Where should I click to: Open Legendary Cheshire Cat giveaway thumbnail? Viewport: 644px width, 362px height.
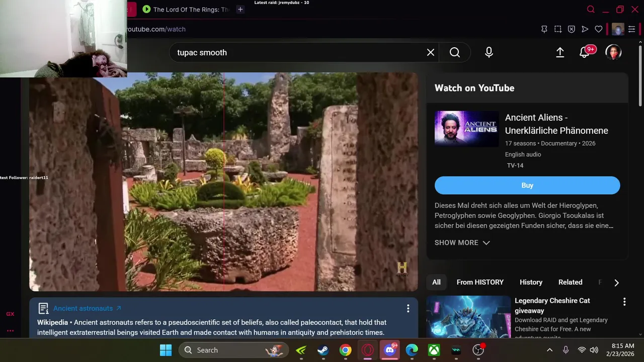(x=468, y=317)
